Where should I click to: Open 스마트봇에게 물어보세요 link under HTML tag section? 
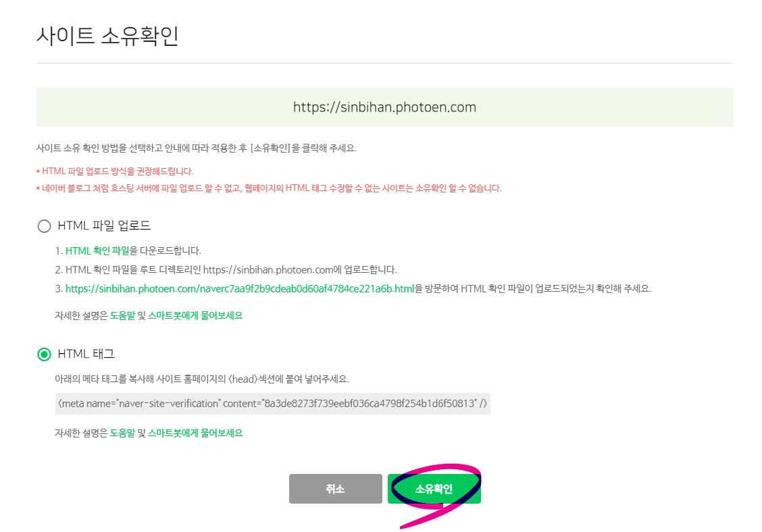[195, 433]
